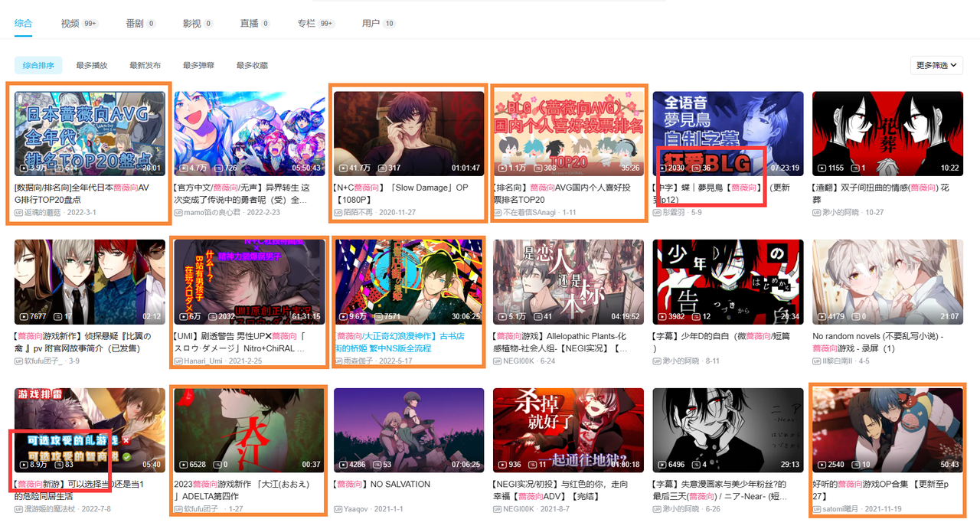Viewport: 980px width, 529px height.
Task: Sort results by 最多弹幕
Action: point(198,66)
